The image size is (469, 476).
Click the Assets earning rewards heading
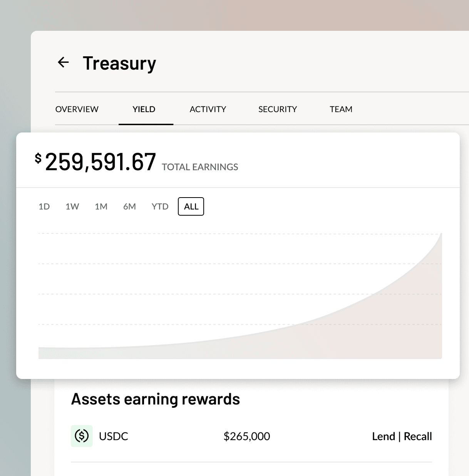(x=155, y=399)
